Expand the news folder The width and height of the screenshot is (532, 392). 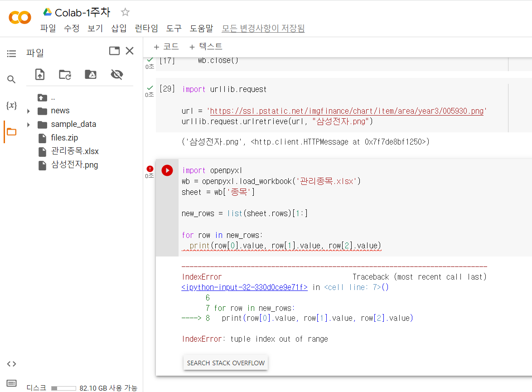coord(29,111)
